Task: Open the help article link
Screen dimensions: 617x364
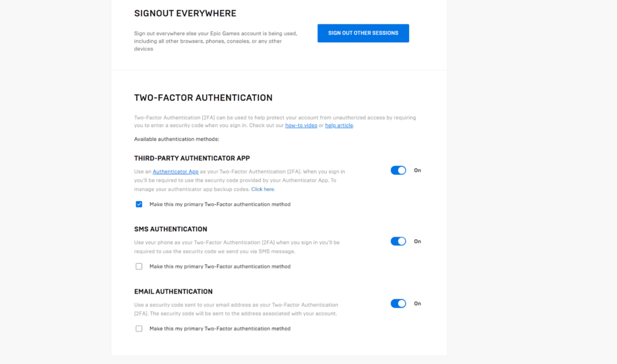Action: click(339, 125)
